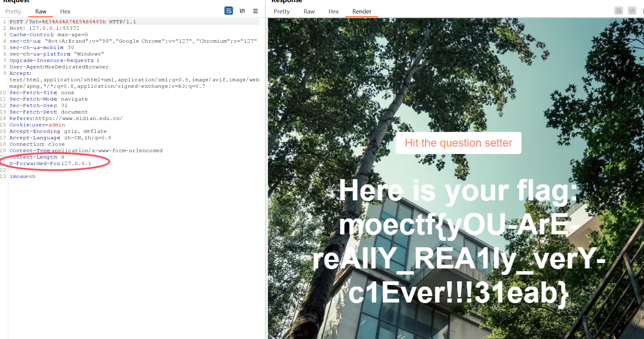
Task: Open the response Hex tab
Action: pos(333,12)
